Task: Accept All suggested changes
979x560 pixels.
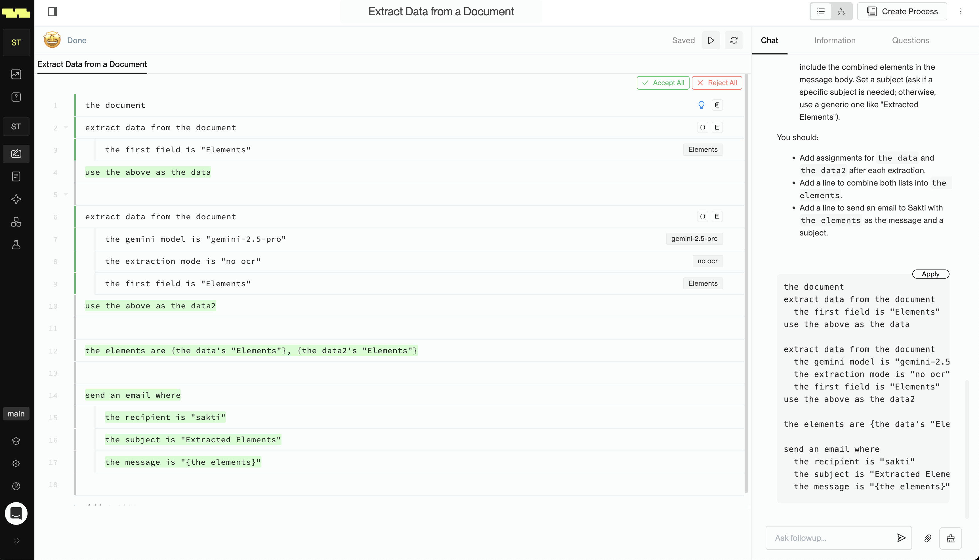Action: coord(662,82)
